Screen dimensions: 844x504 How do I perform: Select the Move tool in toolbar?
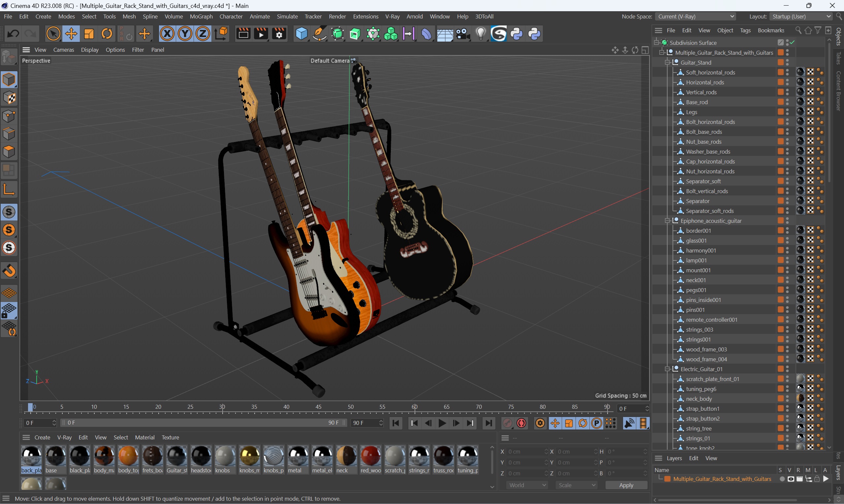coord(70,34)
